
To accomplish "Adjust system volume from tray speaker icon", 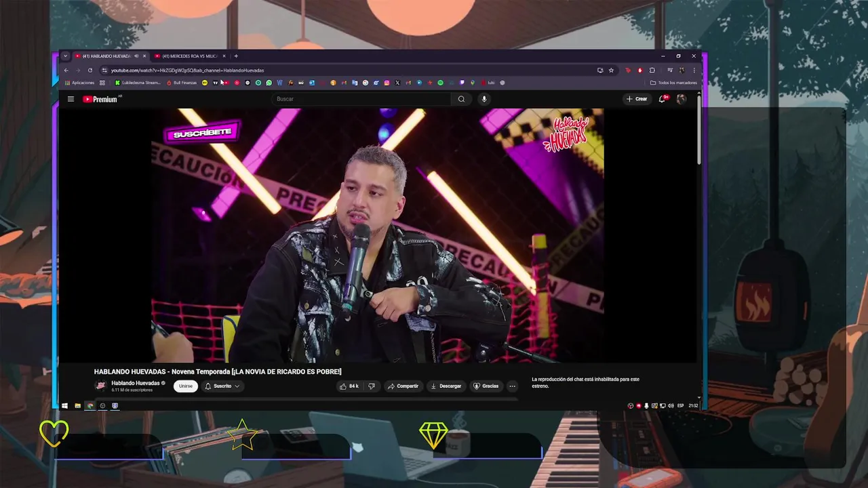I will click(671, 405).
